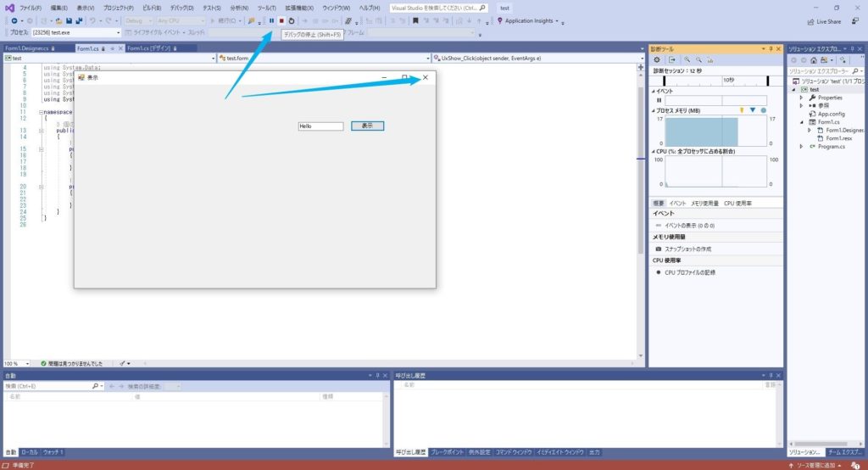The height and width of the screenshot is (470, 868).
Task: Switch to the 出力 tab
Action: point(594,452)
